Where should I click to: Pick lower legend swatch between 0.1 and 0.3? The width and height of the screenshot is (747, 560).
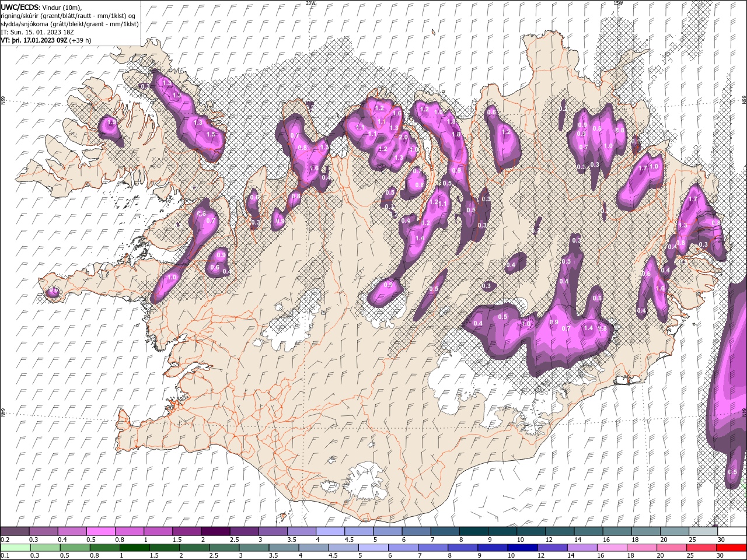coord(16,548)
